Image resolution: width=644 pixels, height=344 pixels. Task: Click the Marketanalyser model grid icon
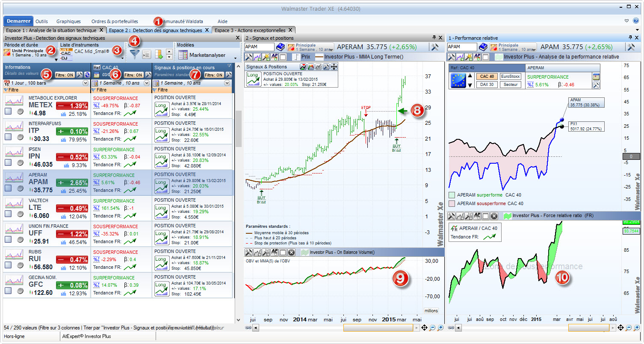pyautogui.click(x=183, y=55)
